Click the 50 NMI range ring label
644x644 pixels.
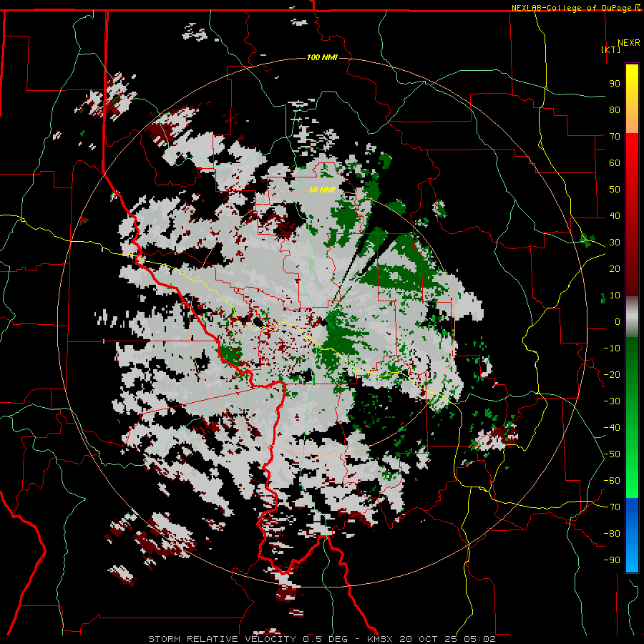click(x=323, y=190)
